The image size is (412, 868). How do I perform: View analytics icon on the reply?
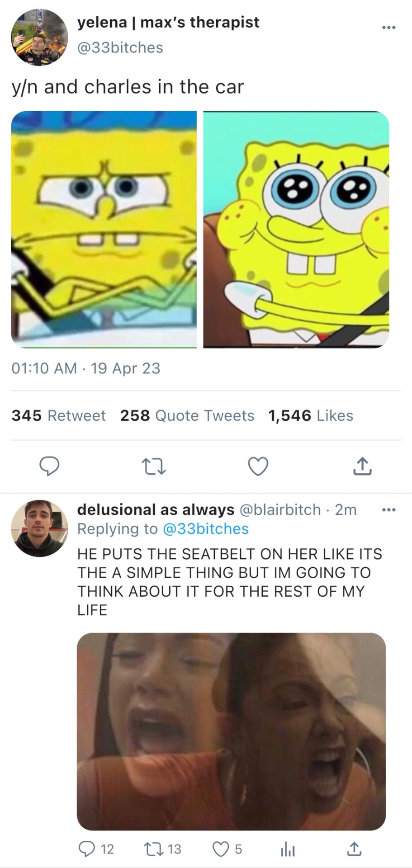coord(288,849)
